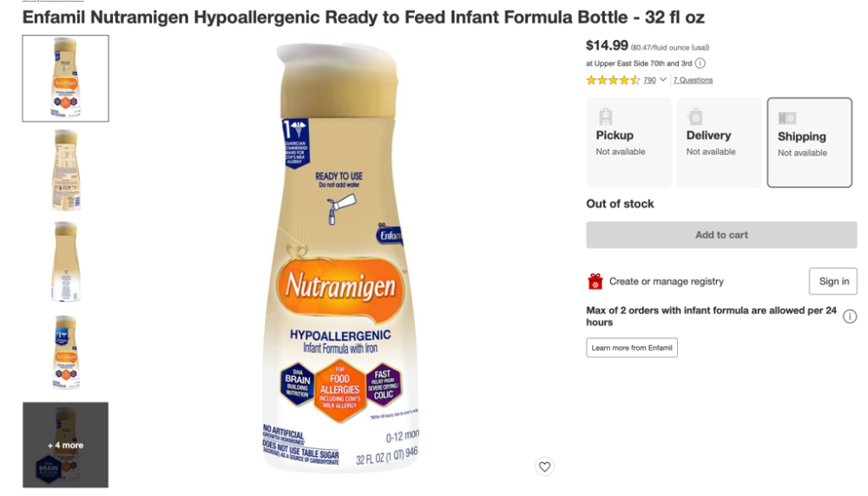Select the second thumbnail showing bottle back label
Screen dimensions: 868x496
[x=65, y=170]
